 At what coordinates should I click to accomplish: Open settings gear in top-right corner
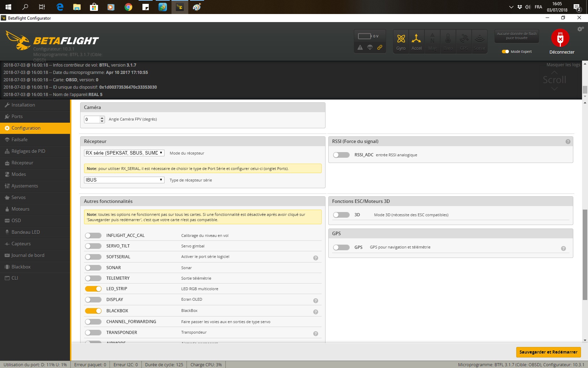click(x=580, y=29)
